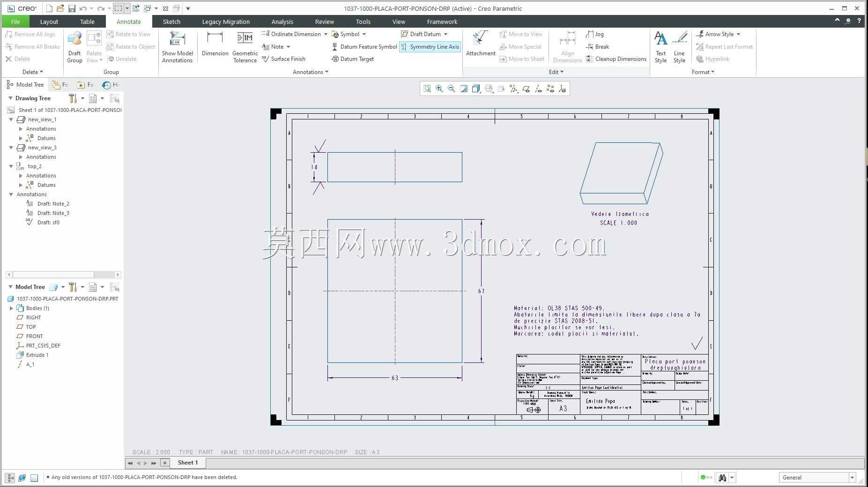Open the Geometric Tolerance tool
The image size is (868, 487).
(245, 47)
